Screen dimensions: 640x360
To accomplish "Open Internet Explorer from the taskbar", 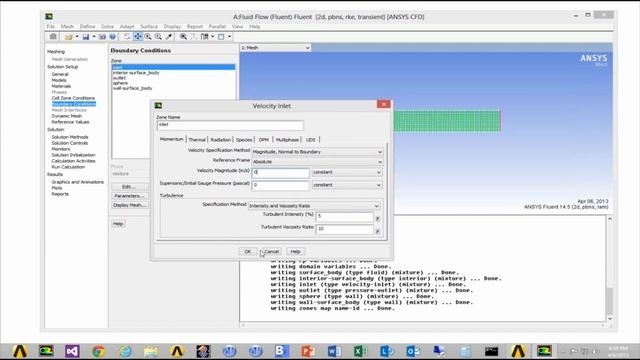I will (125, 351).
